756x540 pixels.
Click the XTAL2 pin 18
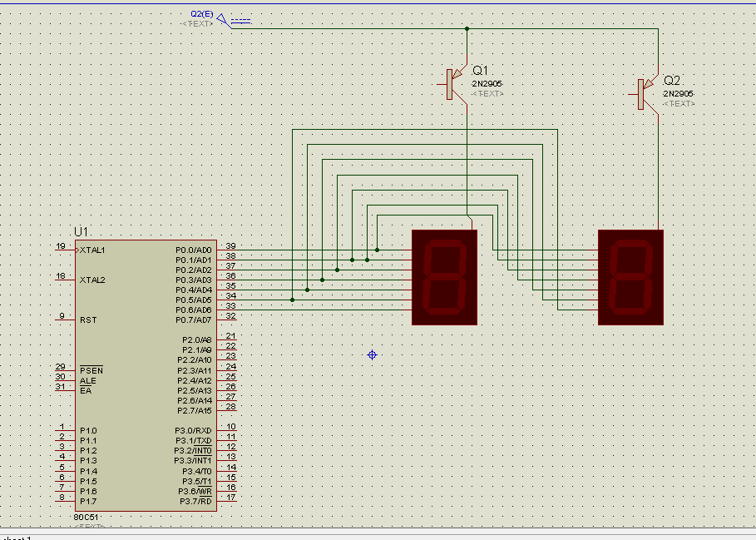point(65,280)
